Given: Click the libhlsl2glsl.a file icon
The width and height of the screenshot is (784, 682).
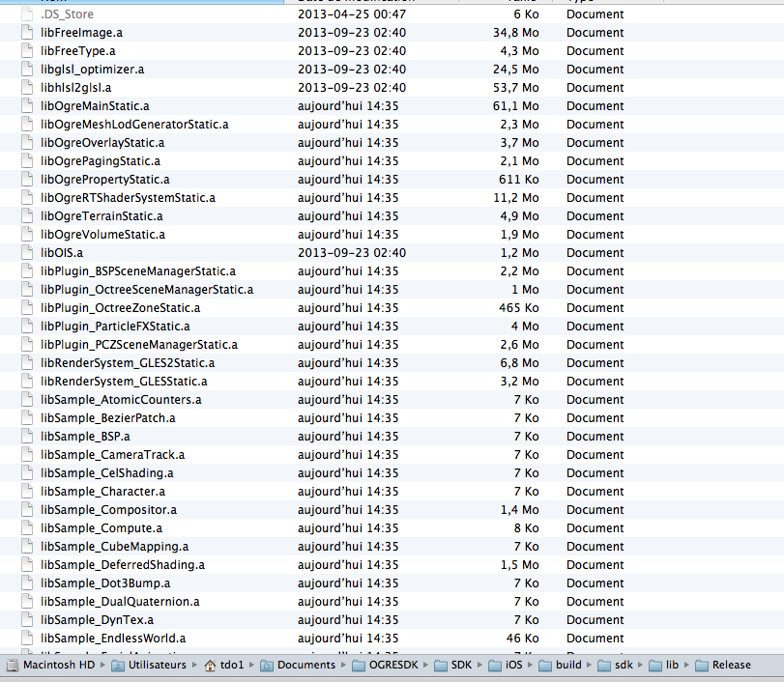Looking at the screenshot, I should click(x=27, y=88).
